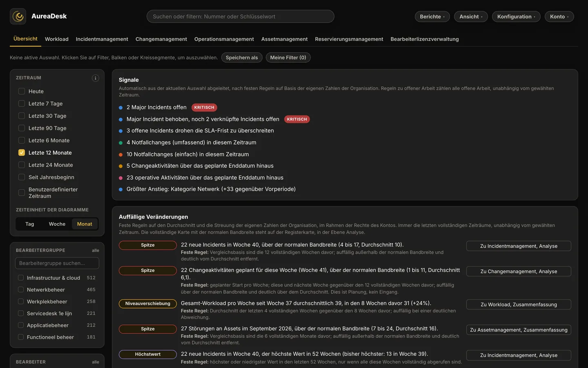This screenshot has height=368, width=588.
Task: Check the Heute time range box
Action: (22, 91)
